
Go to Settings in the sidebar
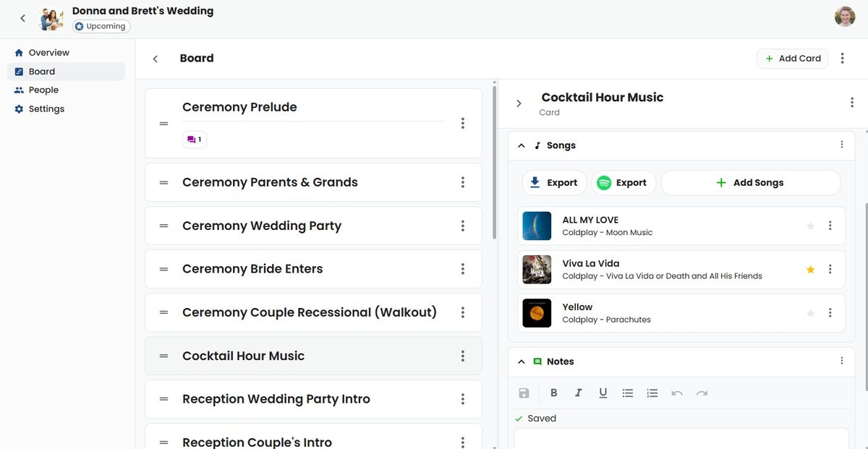point(46,109)
